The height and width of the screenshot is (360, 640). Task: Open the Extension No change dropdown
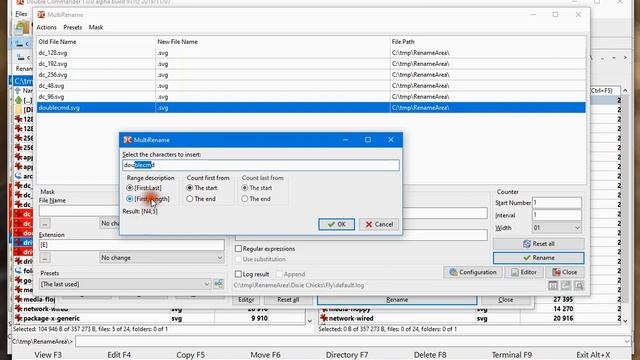(162, 258)
